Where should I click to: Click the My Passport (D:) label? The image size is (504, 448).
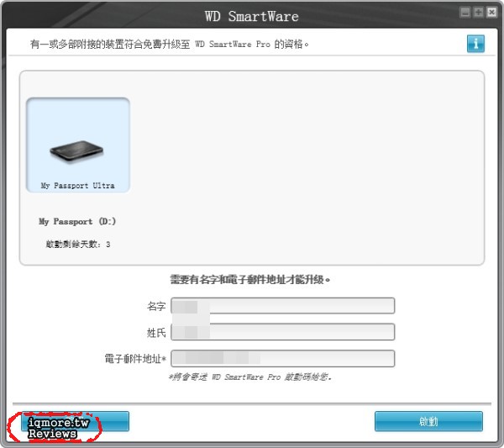click(77, 222)
